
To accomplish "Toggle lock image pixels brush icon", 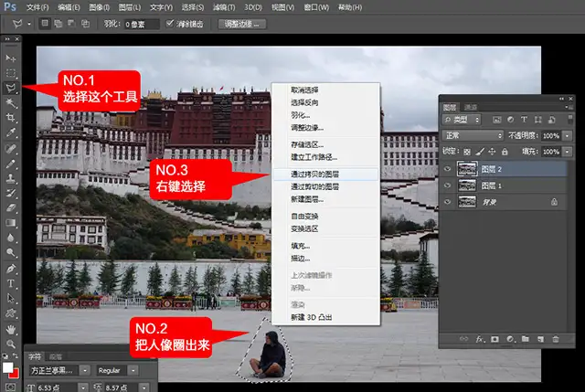I will (x=480, y=152).
